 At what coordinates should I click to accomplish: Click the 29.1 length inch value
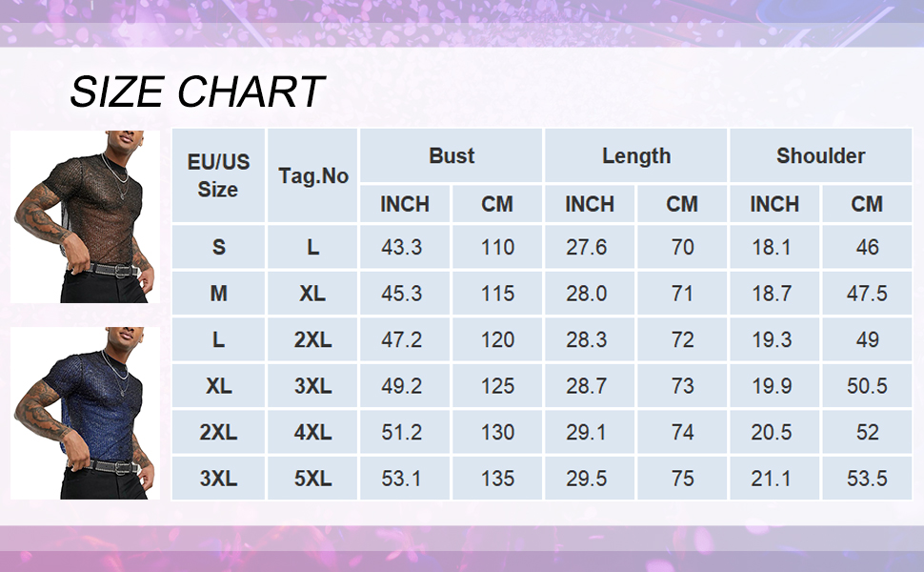tap(587, 433)
